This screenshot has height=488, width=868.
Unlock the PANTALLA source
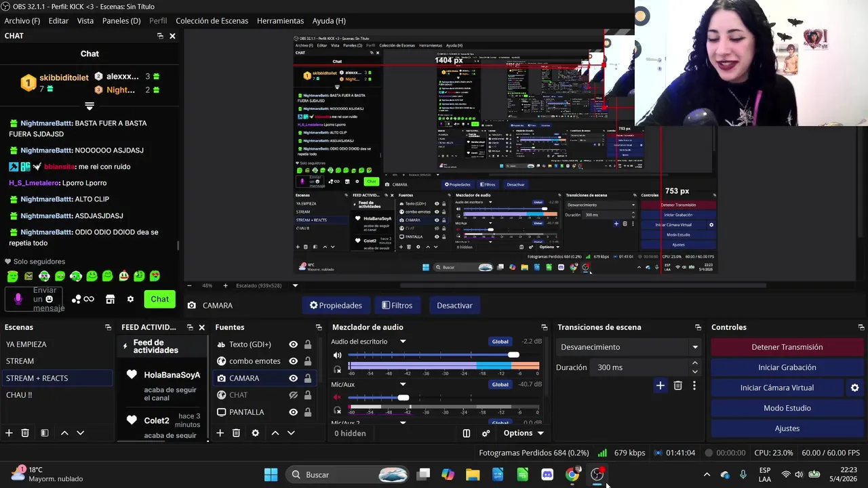pyautogui.click(x=308, y=412)
